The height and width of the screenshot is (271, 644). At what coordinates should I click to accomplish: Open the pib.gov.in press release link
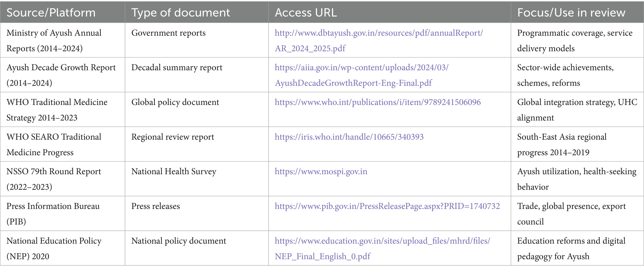coord(387,206)
